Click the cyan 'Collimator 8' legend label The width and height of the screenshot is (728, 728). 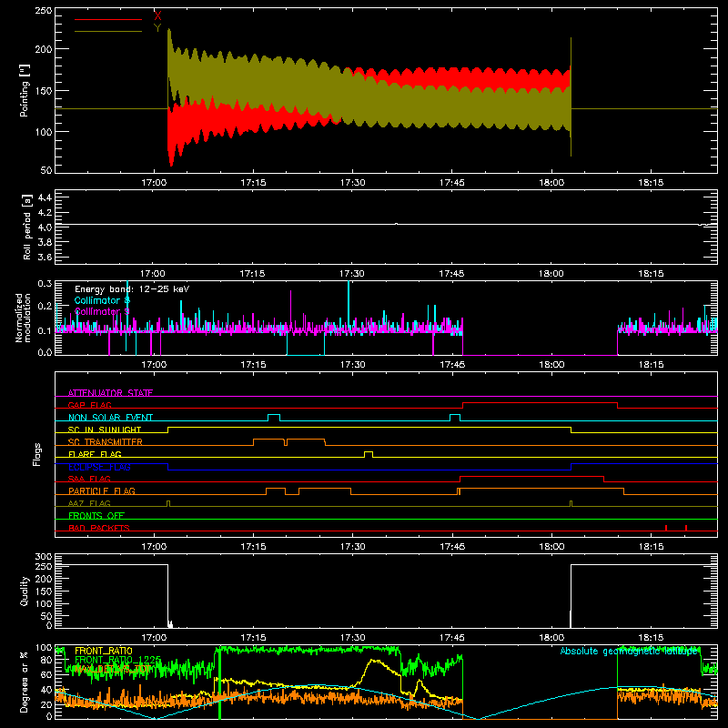[102, 300]
